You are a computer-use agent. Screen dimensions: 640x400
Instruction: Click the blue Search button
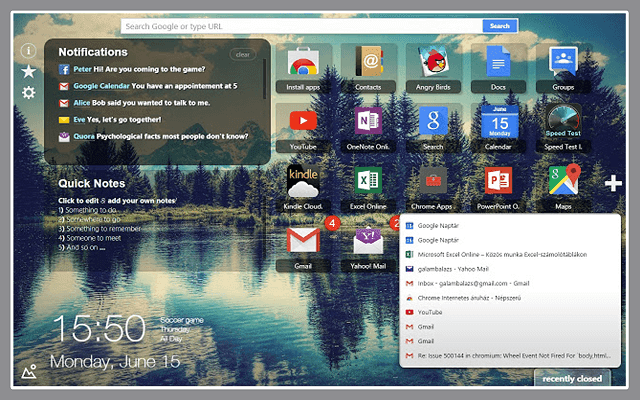pyautogui.click(x=499, y=26)
